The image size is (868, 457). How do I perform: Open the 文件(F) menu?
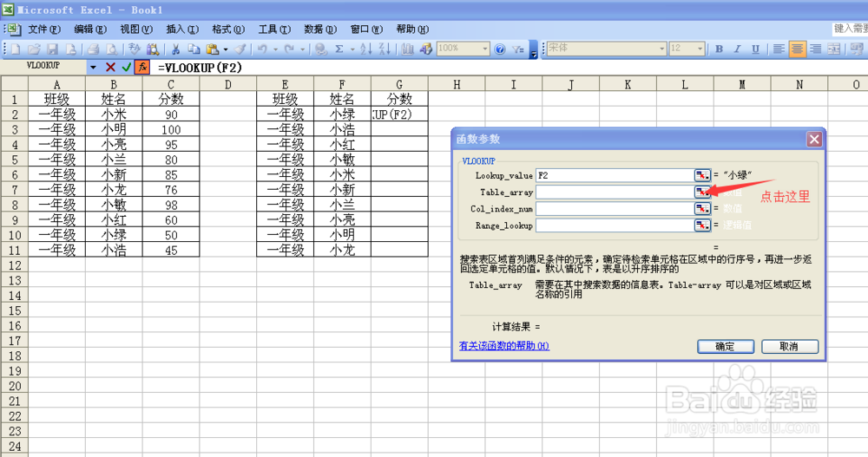point(43,29)
